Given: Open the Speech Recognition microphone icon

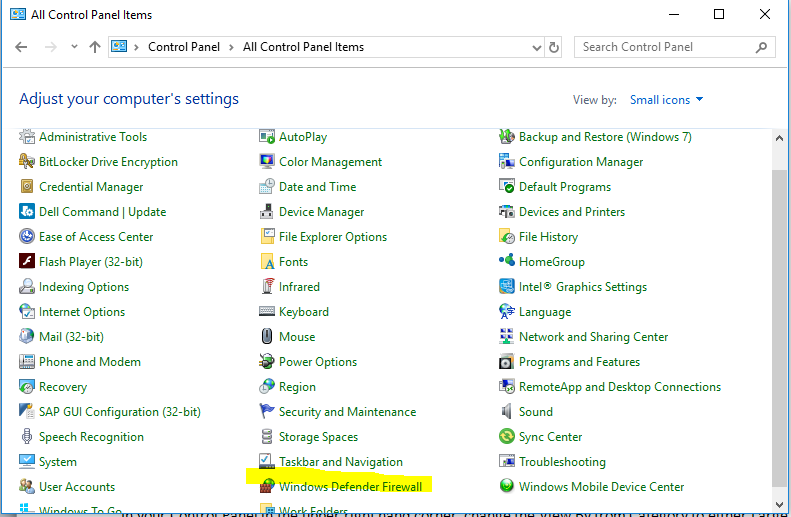Looking at the screenshot, I should tap(27, 437).
